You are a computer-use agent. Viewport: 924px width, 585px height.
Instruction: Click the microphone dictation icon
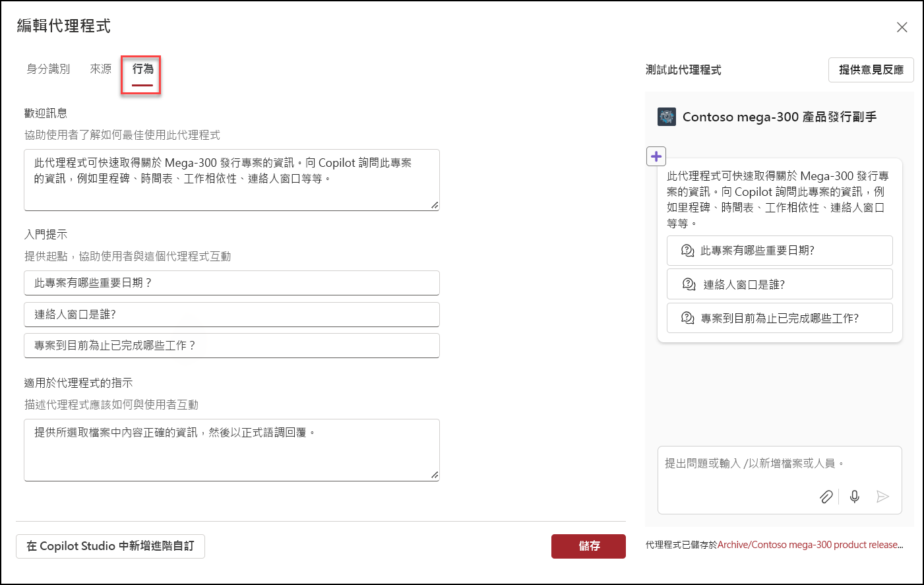click(x=855, y=497)
